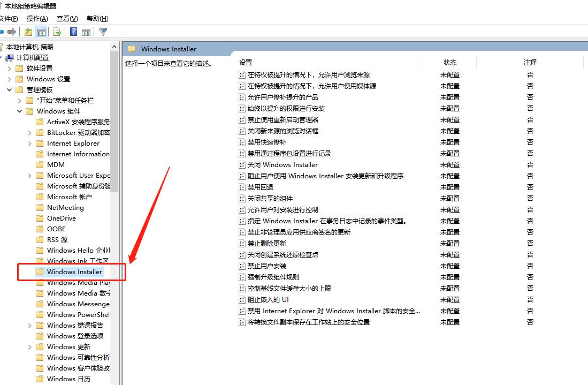Select the Windows Installer tree folder
This screenshot has width=588, height=385.
(x=74, y=271)
